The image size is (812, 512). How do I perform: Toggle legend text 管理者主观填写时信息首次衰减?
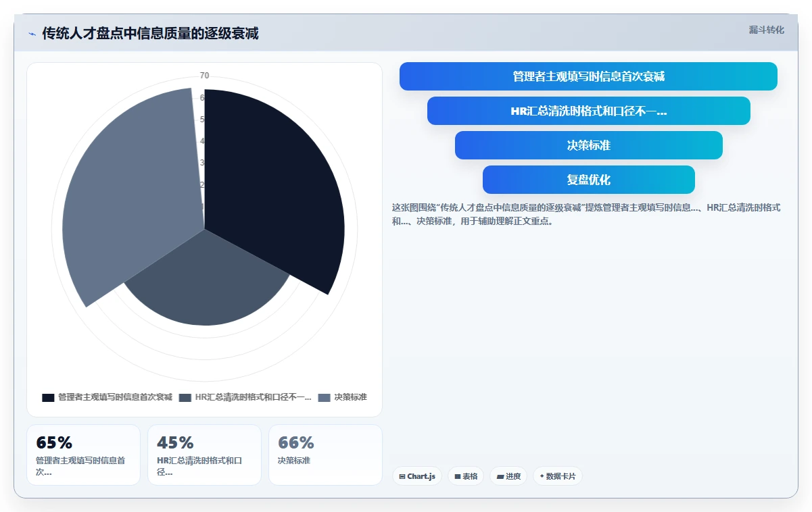(x=115, y=397)
